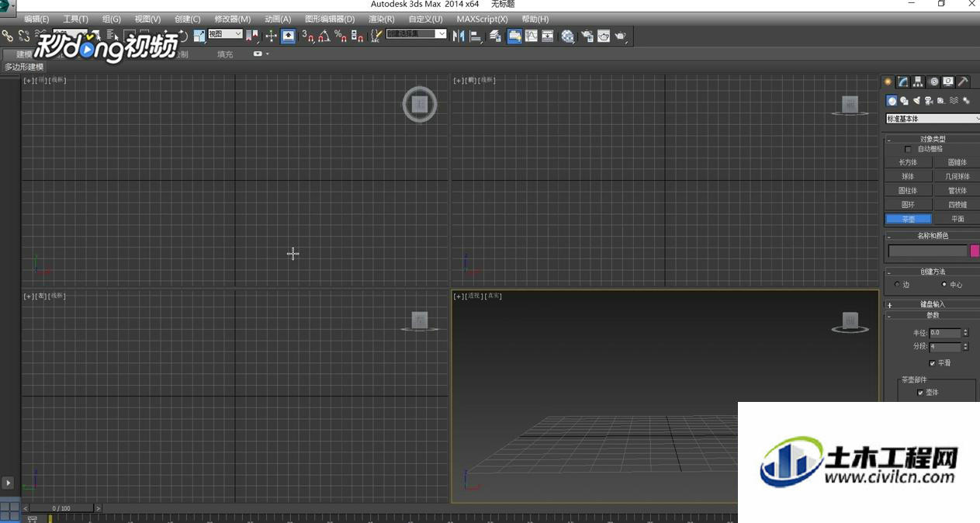
Task: Open the Schematic View icon
Action: [x=548, y=36]
